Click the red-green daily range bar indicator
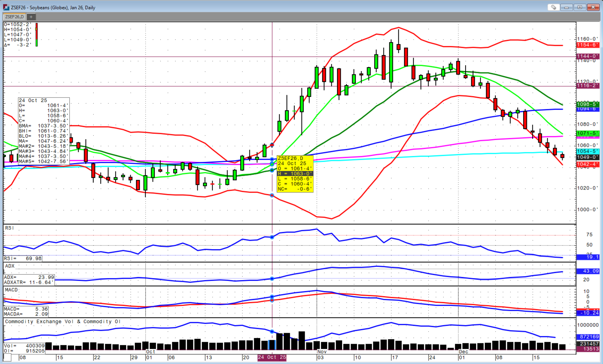Image resolution: width=603 pixels, height=364 pixels. (x=37, y=34)
